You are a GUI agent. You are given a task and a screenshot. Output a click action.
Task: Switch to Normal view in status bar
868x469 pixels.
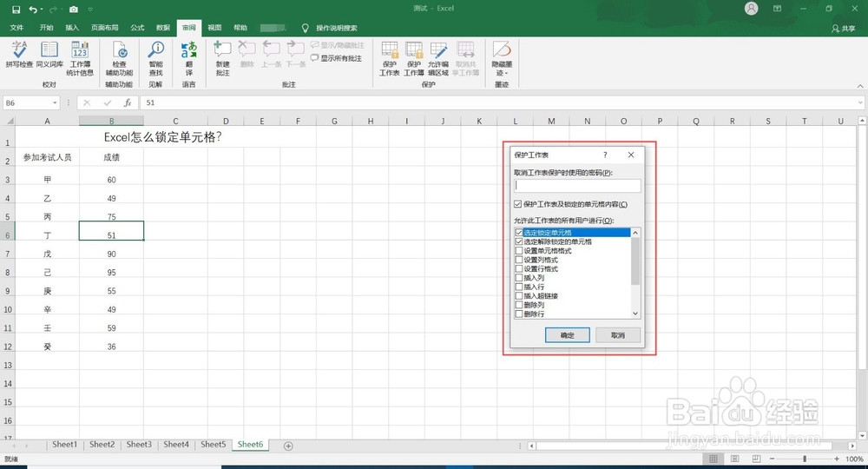[x=713, y=459]
